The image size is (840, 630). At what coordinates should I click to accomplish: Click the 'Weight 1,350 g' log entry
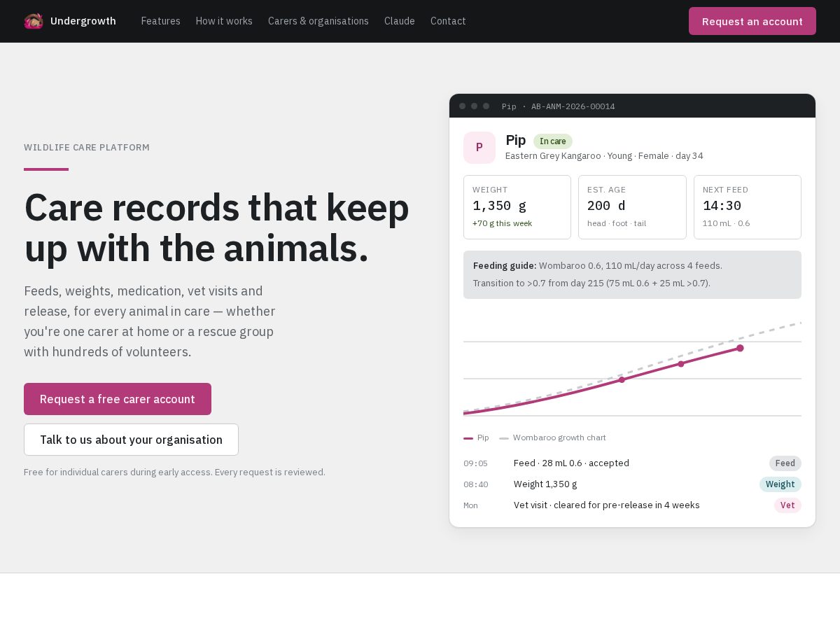point(545,484)
